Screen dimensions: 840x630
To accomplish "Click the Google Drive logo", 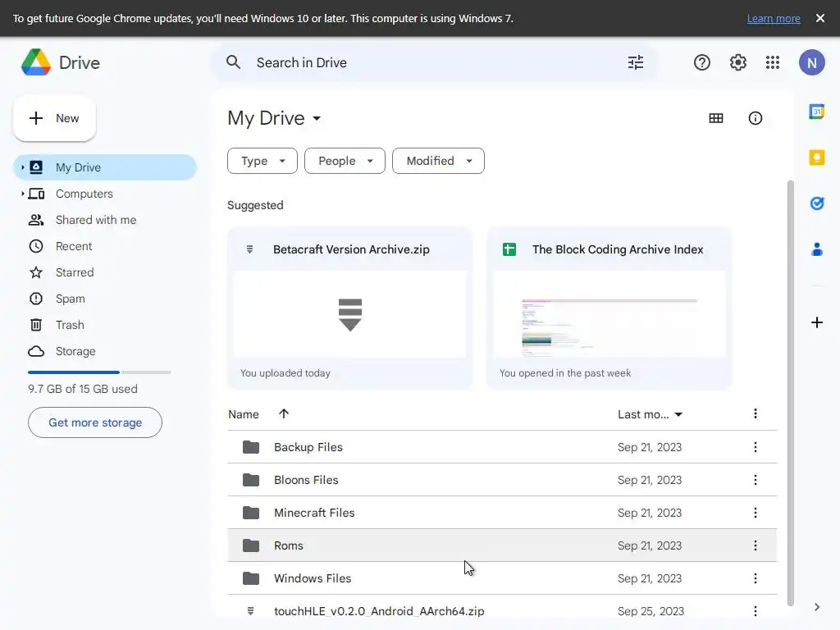I will (x=36, y=62).
